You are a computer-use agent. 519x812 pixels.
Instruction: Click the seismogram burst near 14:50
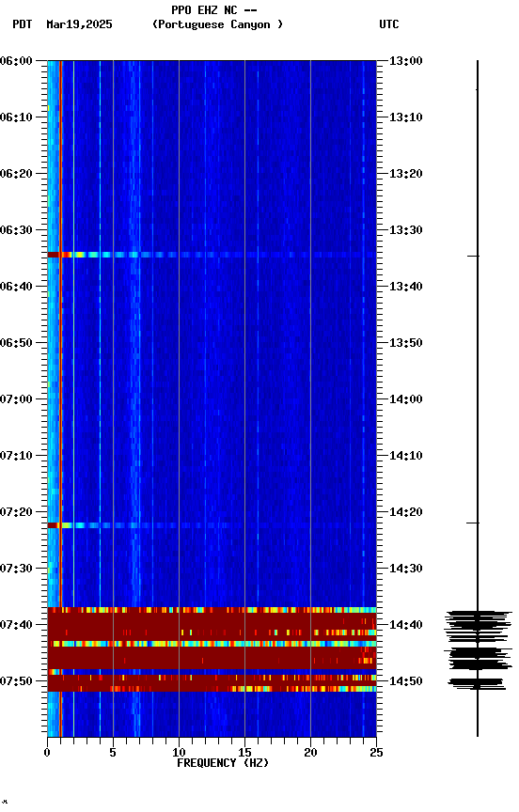(477, 683)
